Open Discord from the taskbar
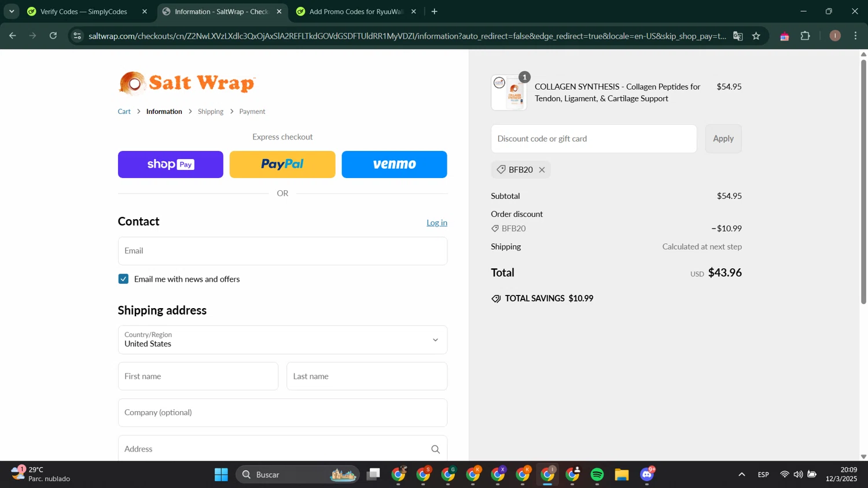This screenshot has width=868, height=488. point(647,475)
